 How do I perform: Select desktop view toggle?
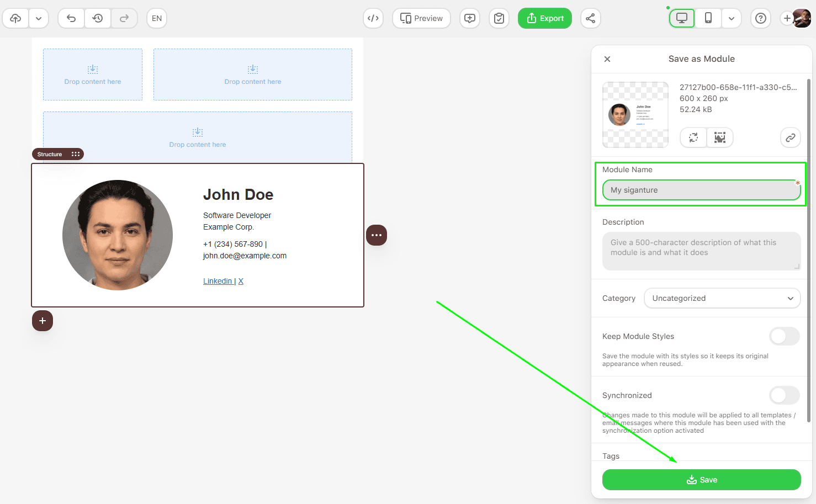point(682,18)
